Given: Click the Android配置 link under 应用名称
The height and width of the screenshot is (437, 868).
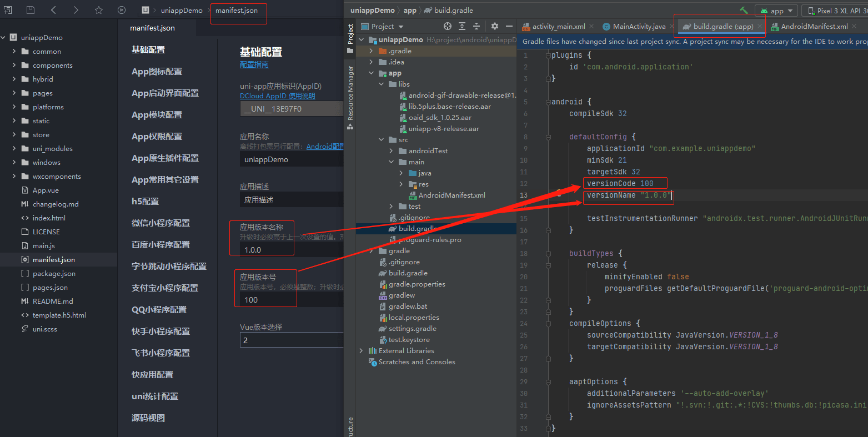Looking at the screenshot, I should point(325,147).
